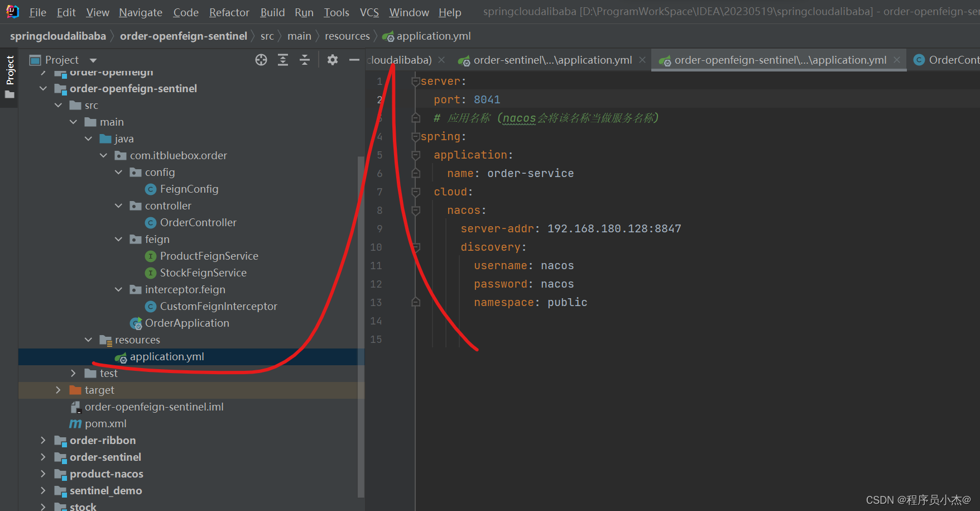980x511 pixels.
Task: Open Project panel settings gear
Action: coord(333,60)
